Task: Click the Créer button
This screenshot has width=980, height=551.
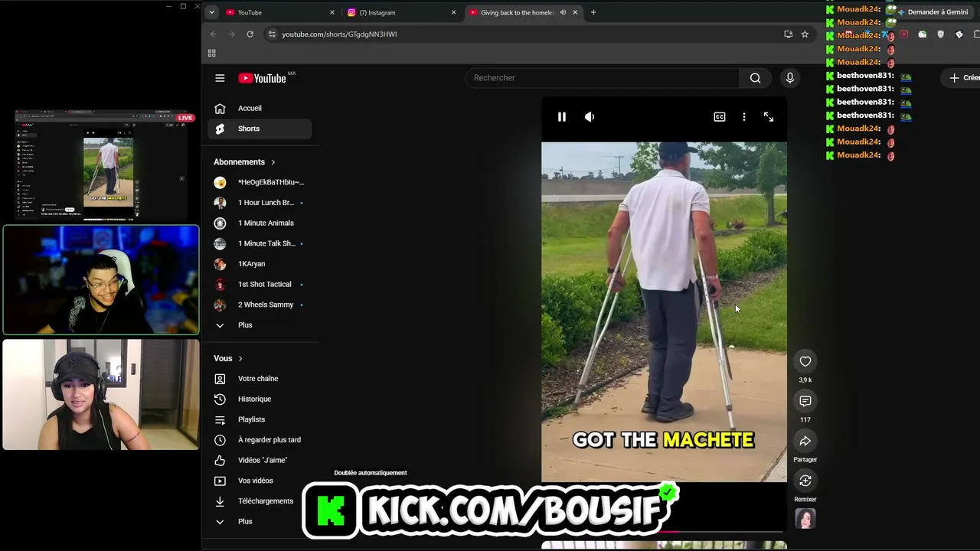Action: pos(962,78)
